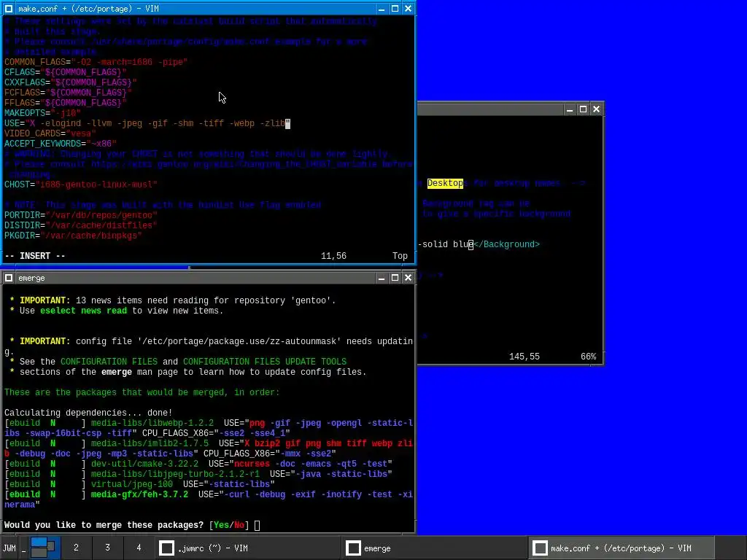
Task: Switch to virtual desktop 4
Action: [x=139, y=548]
